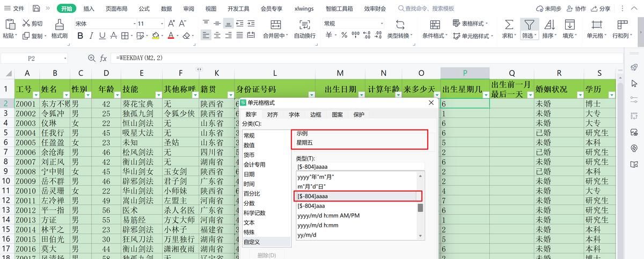Click the Type Conversion (类型转换) icon

click(400, 25)
